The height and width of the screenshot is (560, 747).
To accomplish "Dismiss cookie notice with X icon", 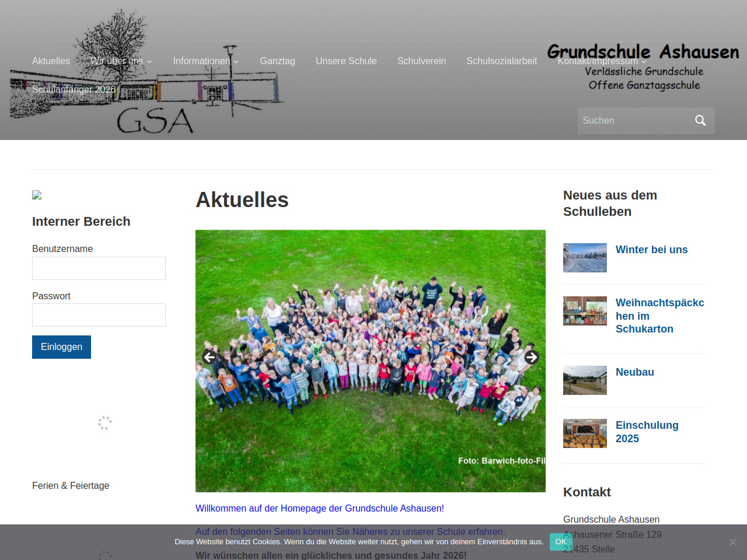I will 732,542.
